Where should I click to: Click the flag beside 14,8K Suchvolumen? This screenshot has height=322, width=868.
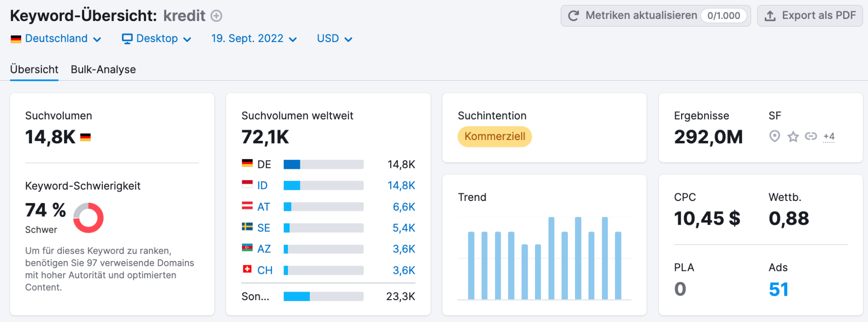click(x=86, y=137)
